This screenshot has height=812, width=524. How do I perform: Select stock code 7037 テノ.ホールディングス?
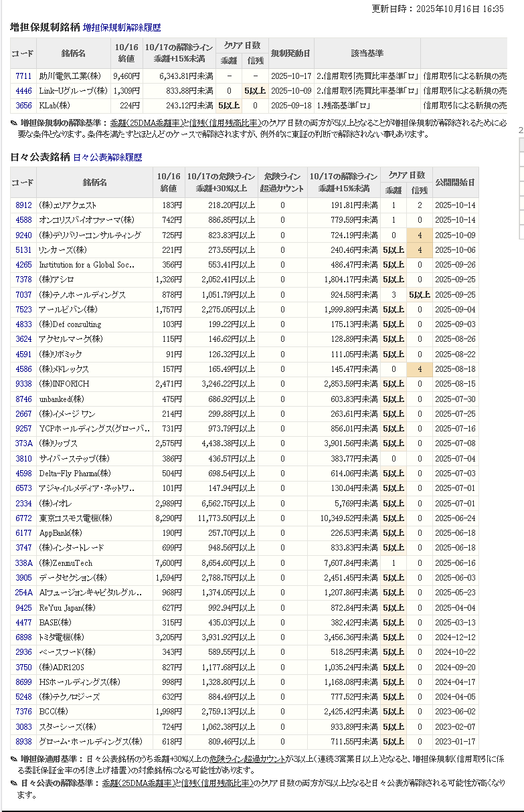(23, 295)
